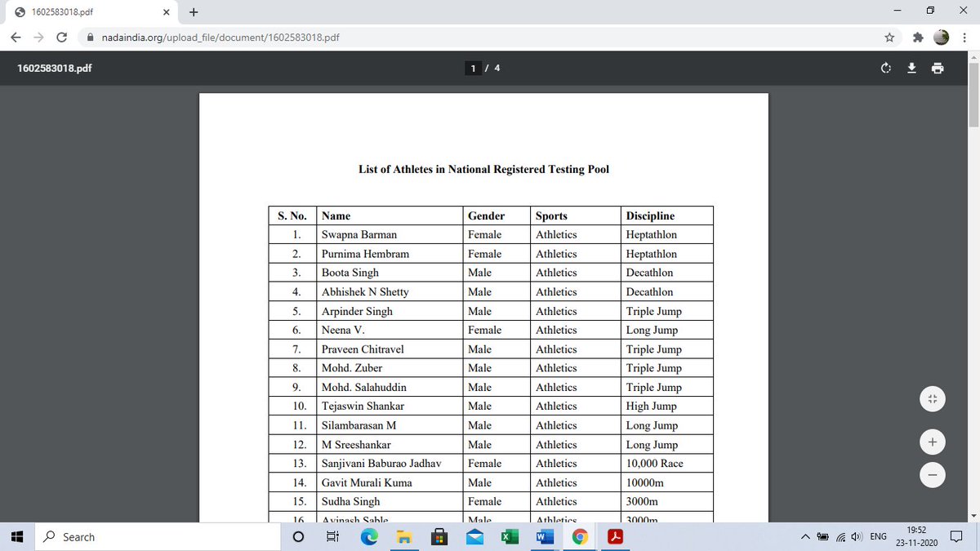Click the taskbar Search box
This screenshot has width=980, height=551.
157,536
